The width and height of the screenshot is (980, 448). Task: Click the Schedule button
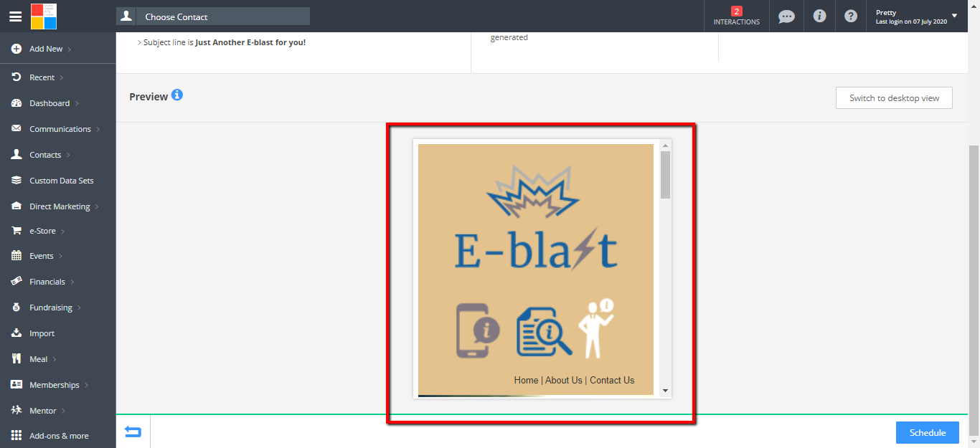928,432
